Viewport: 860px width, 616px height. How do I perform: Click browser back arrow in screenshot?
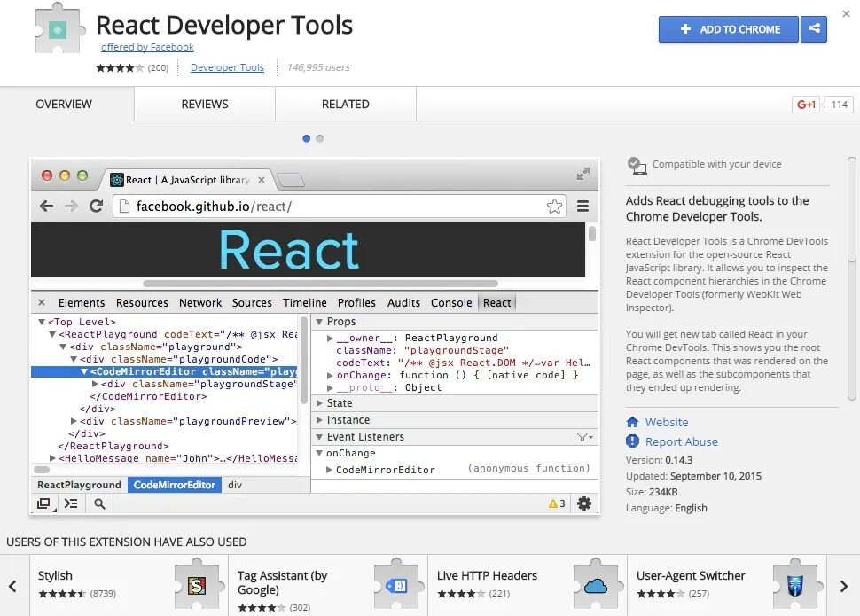(x=47, y=207)
